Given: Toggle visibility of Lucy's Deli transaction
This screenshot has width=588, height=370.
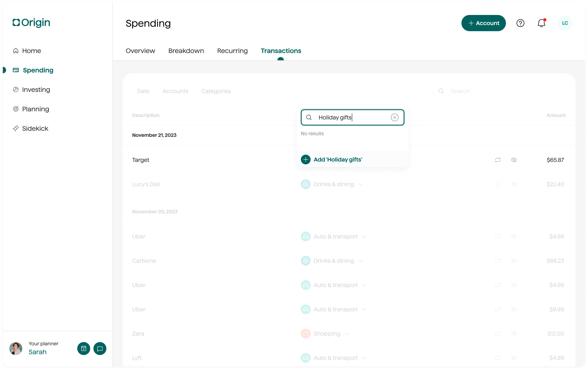Looking at the screenshot, I should 514,184.
